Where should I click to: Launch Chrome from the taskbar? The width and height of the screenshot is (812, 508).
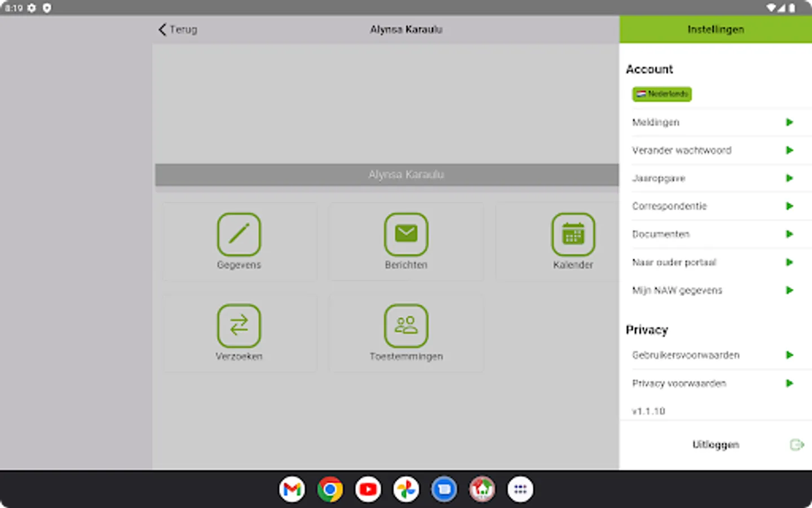pyautogui.click(x=330, y=489)
